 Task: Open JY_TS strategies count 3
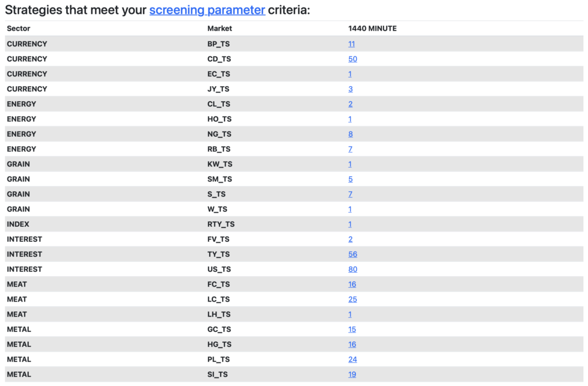pyautogui.click(x=350, y=89)
